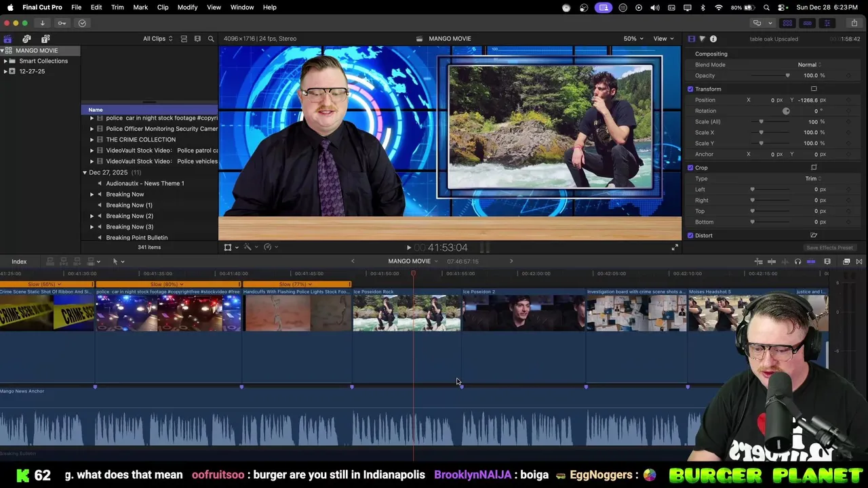
Task: Open the Window menu
Action: [x=242, y=7]
